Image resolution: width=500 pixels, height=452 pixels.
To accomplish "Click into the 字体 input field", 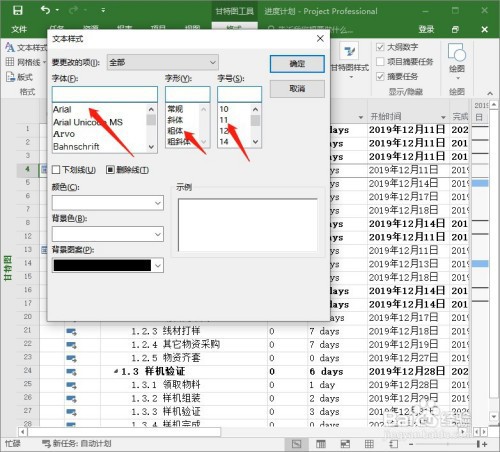I will (105, 94).
